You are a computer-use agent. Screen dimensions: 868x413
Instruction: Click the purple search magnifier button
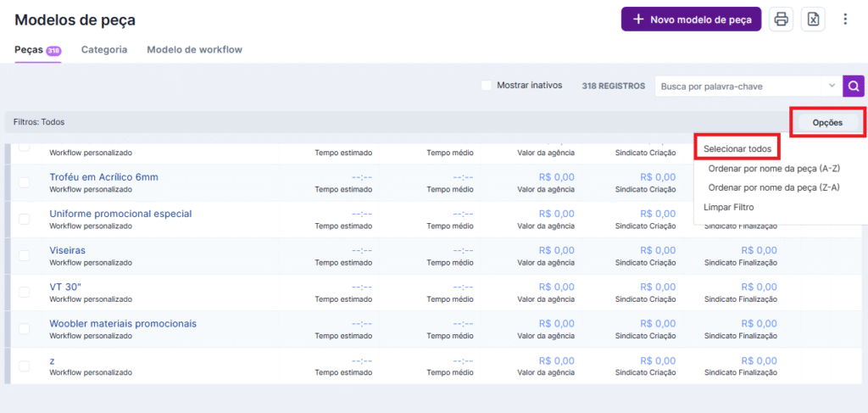click(x=853, y=86)
